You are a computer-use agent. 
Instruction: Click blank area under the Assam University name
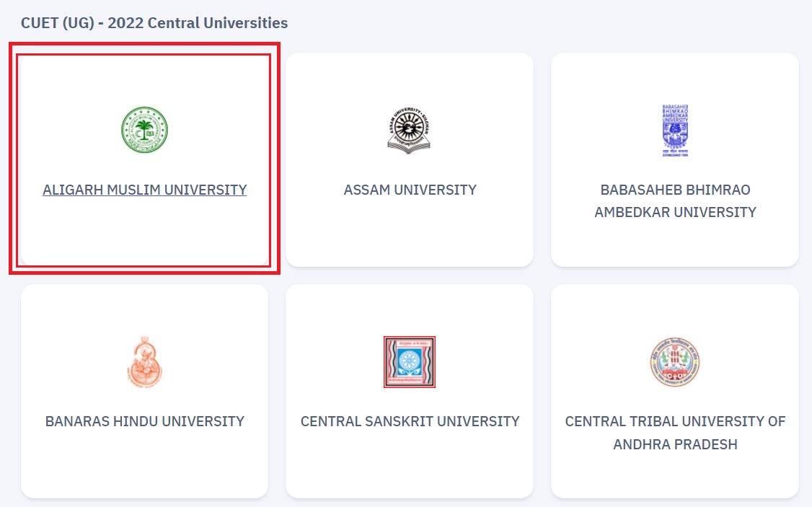click(x=410, y=231)
